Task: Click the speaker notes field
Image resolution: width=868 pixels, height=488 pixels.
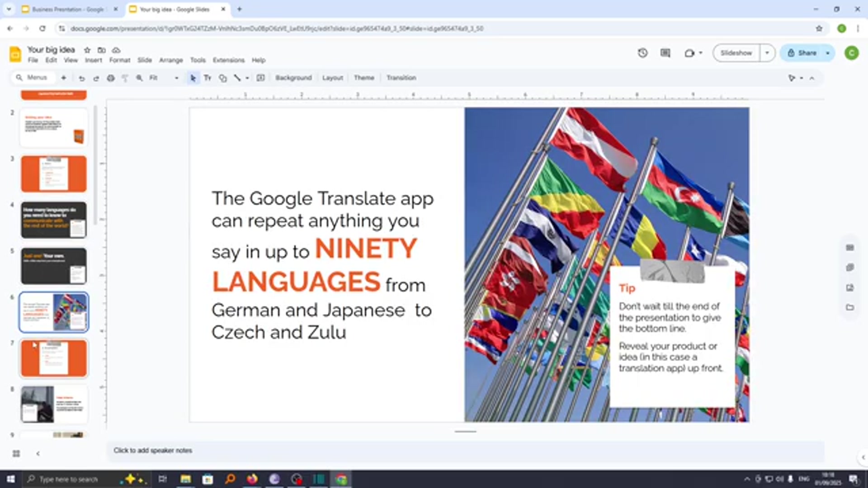Action: point(316,450)
